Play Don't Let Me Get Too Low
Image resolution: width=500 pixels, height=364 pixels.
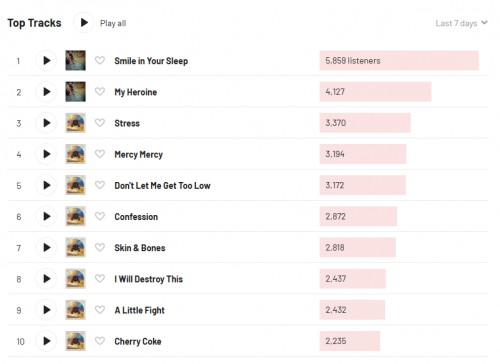(46, 185)
